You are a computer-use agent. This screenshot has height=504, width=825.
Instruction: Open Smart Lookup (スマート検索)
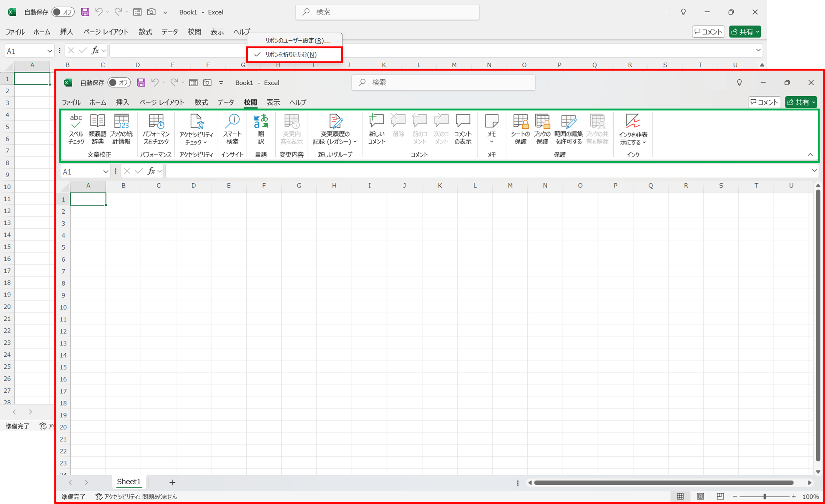pyautogui.click(x=232, y=129)
